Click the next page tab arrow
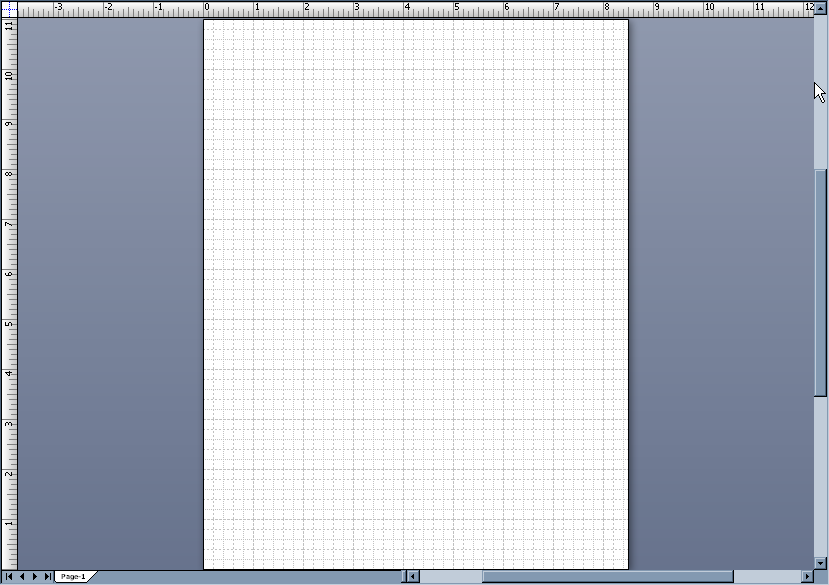 (35, 577)
